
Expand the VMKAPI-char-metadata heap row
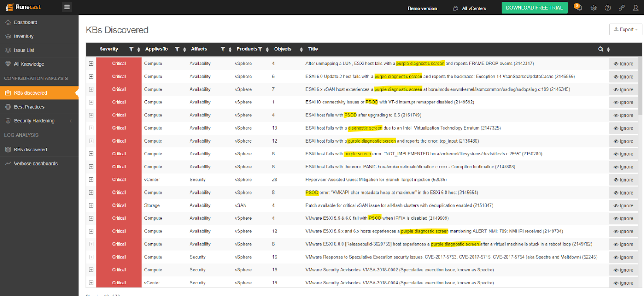tap(91, 193)
